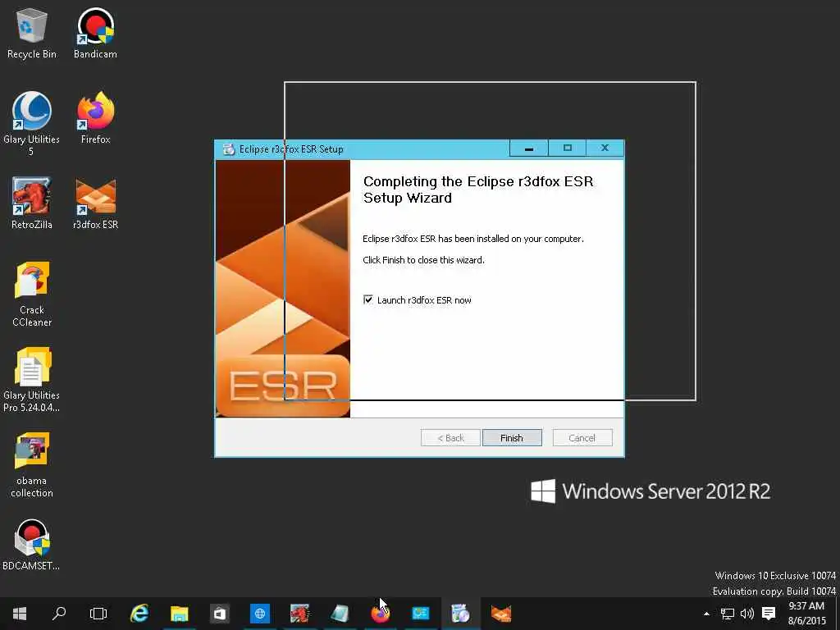Screen dimensions: 840x630
Task: Open the taskbar clock showing 9:37 AM
Action: pyautogui.click(x=807, y=614)
